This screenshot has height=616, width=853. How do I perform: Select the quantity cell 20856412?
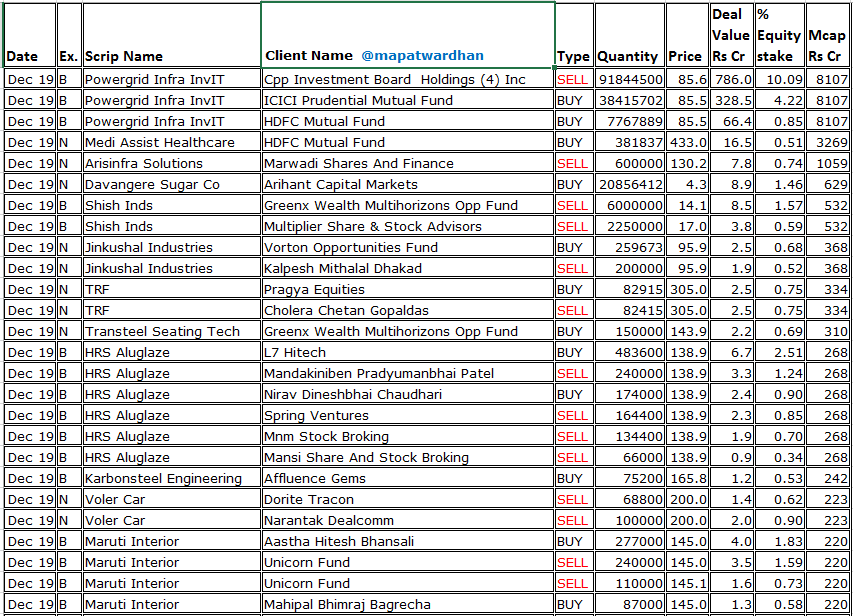(629, 184)
